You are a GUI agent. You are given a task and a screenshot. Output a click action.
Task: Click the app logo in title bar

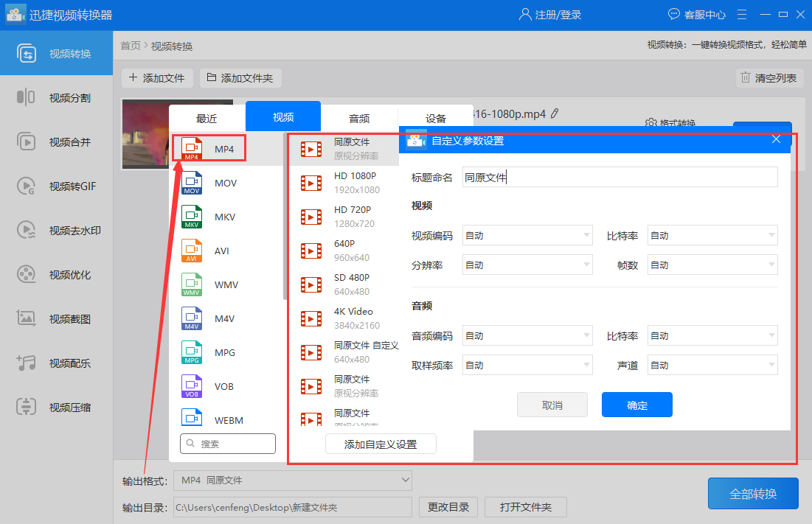[15, 15]
